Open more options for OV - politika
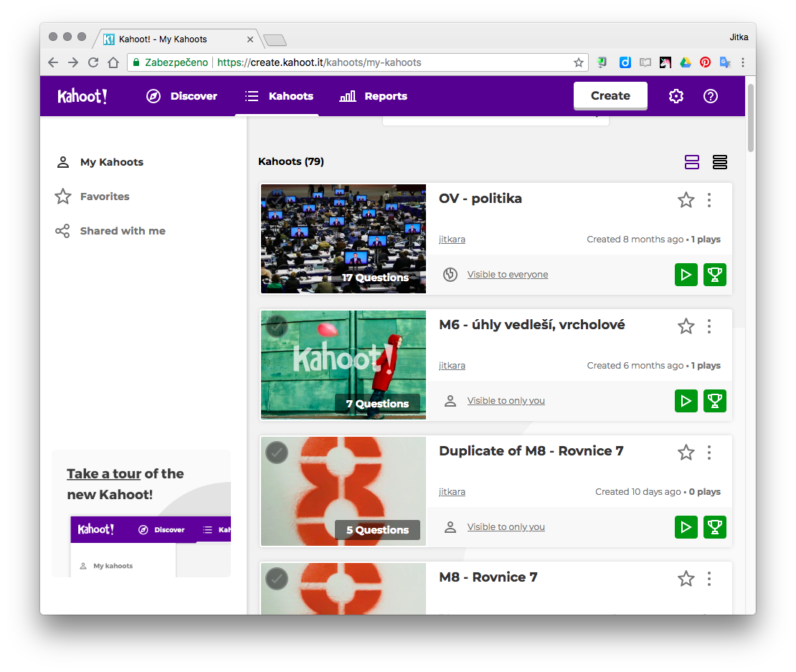The image size is (796, 672). [709, 200]
